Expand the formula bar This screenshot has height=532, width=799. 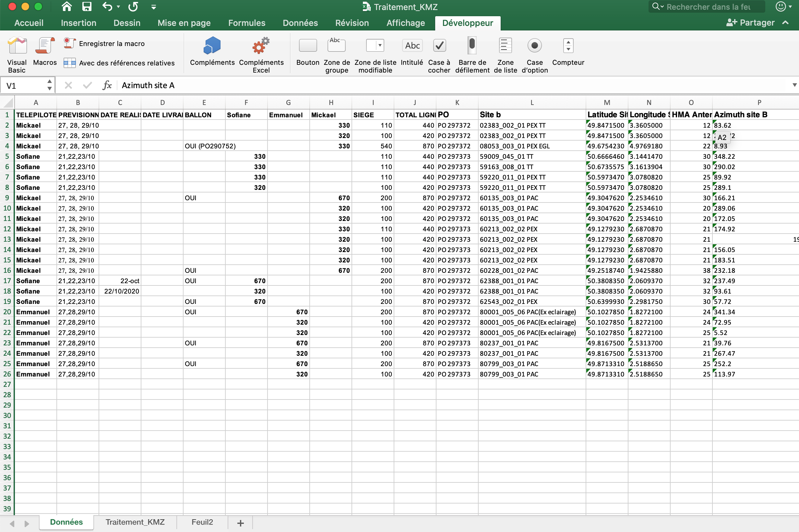[x=794, y=85]
